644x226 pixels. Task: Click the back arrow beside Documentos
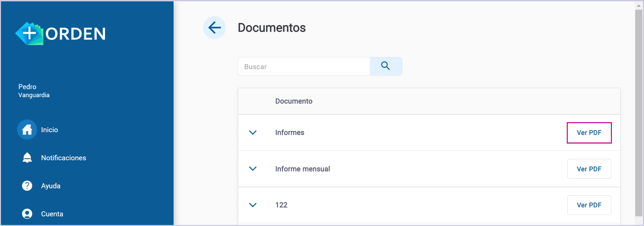pyautogui.click(x=214, y=28)
